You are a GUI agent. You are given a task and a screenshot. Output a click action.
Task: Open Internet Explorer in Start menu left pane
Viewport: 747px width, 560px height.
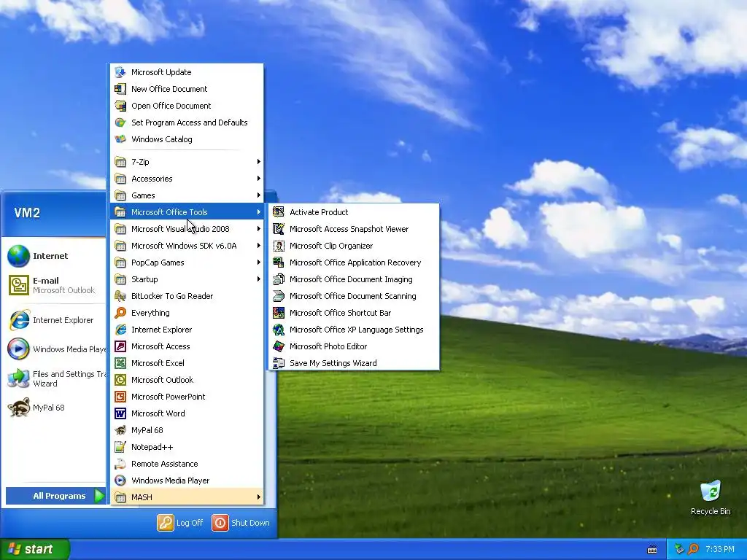coord(54,320)
